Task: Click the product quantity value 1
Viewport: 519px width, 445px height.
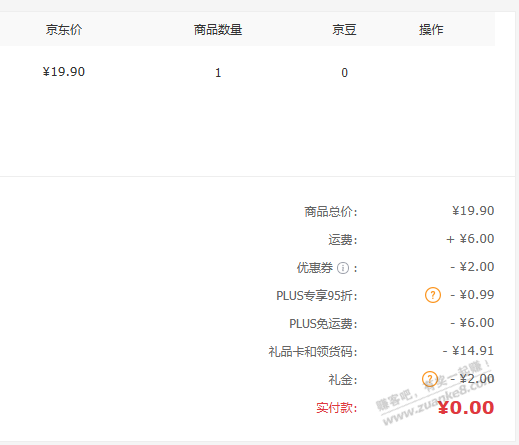Action: 218,73
